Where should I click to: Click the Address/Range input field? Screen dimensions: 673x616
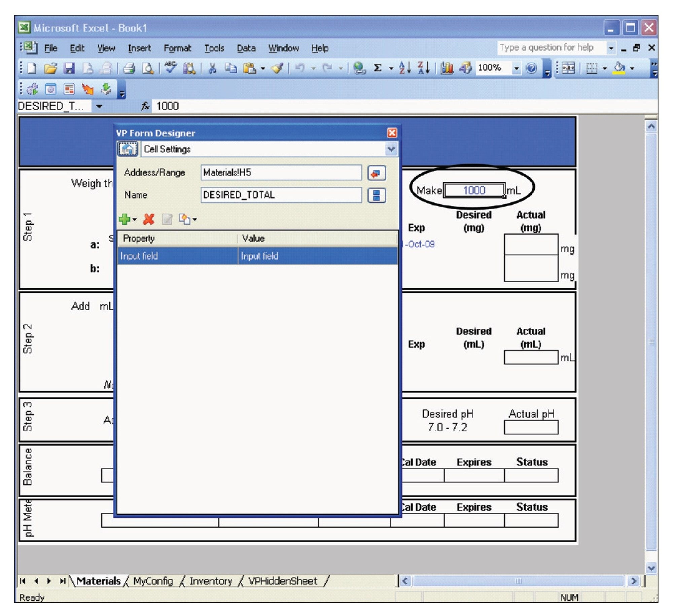click(281, 173)
